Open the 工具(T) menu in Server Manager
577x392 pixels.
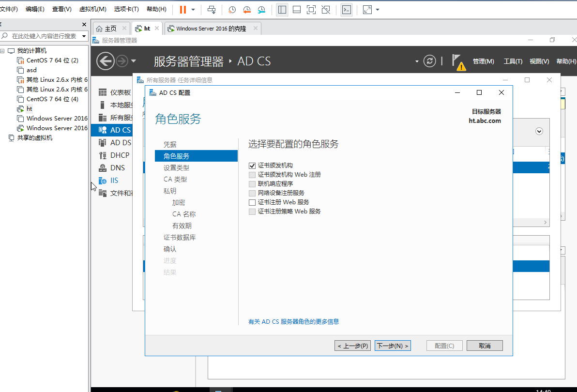click(x=513, y=61)
